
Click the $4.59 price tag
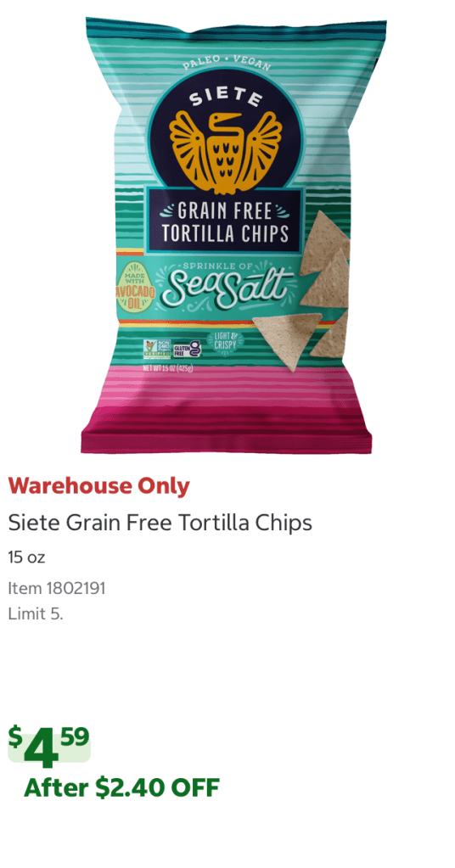coord(48,746)
